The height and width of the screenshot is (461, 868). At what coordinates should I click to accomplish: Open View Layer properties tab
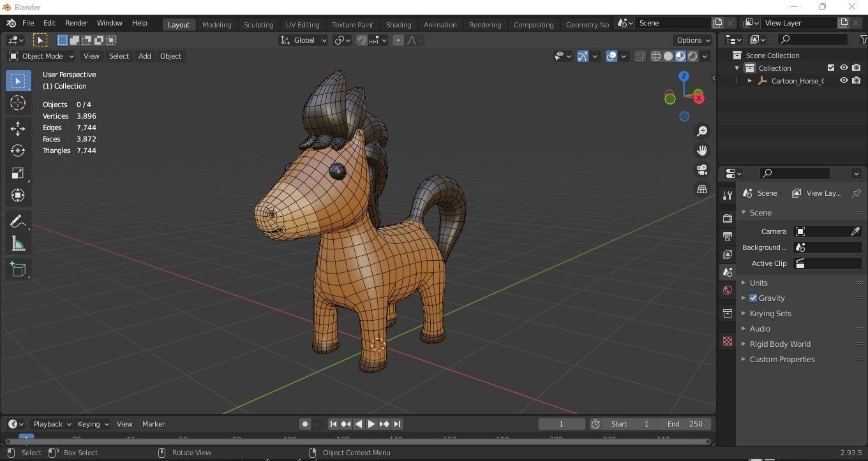[727, 254]
